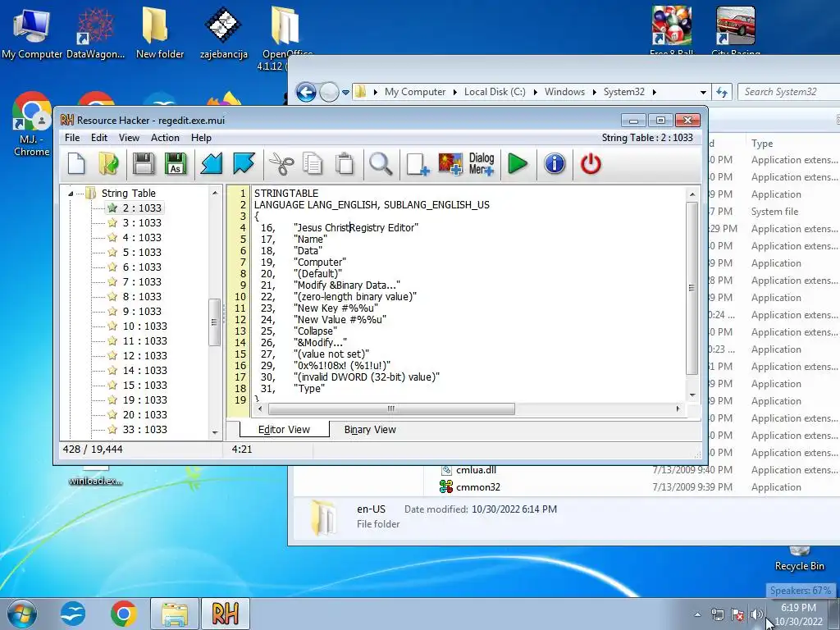Image resolution: width=840 pixels, height=630 pixels.
Task: Click Explorer's Back navigation button
Action: tap(306, 92)
